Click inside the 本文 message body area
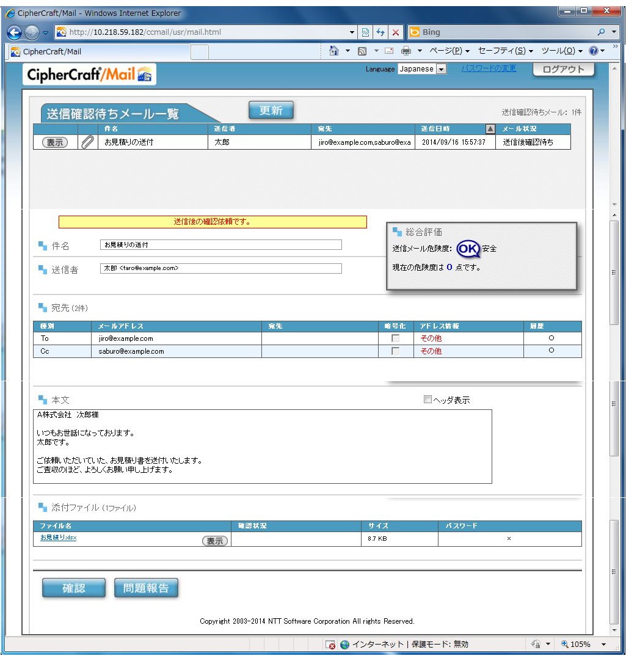The image size is (626, 672). tap(262, 447)
